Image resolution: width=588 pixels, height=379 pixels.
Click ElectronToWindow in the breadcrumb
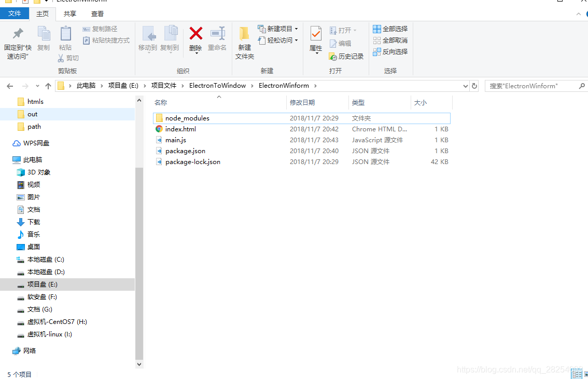pos(217,86)
